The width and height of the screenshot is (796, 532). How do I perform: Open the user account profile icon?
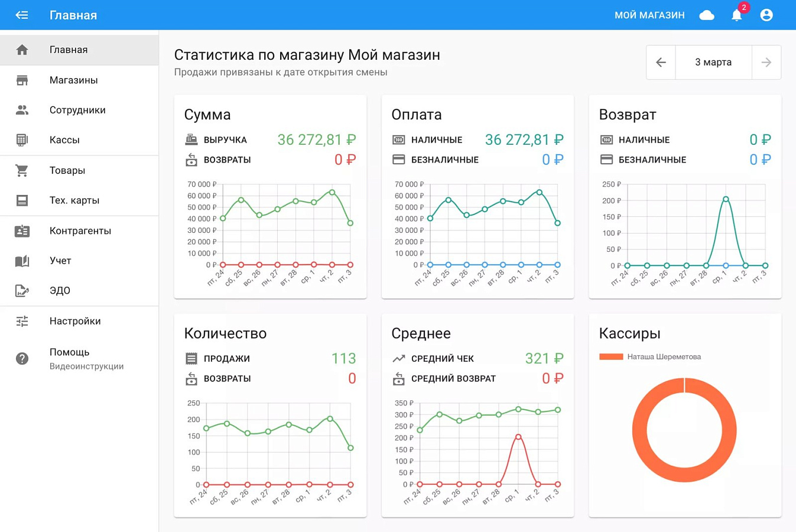(x=766, y=15)
